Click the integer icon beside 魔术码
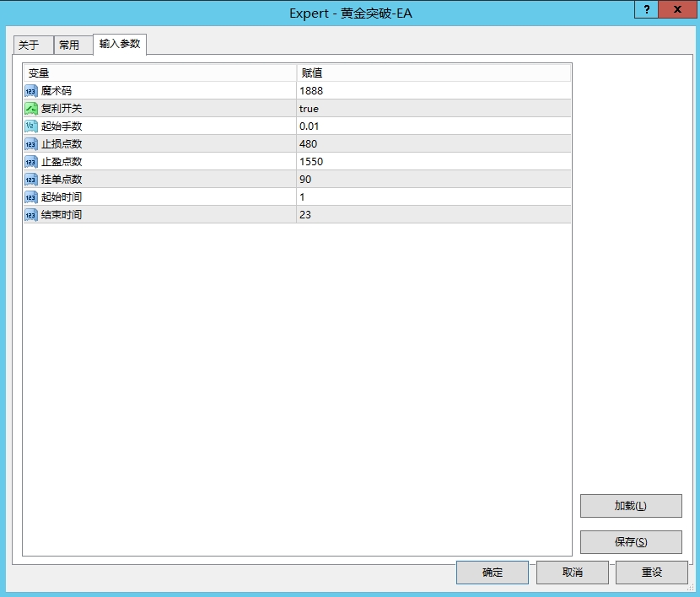The image size is (700, 597). pos(31,91)
